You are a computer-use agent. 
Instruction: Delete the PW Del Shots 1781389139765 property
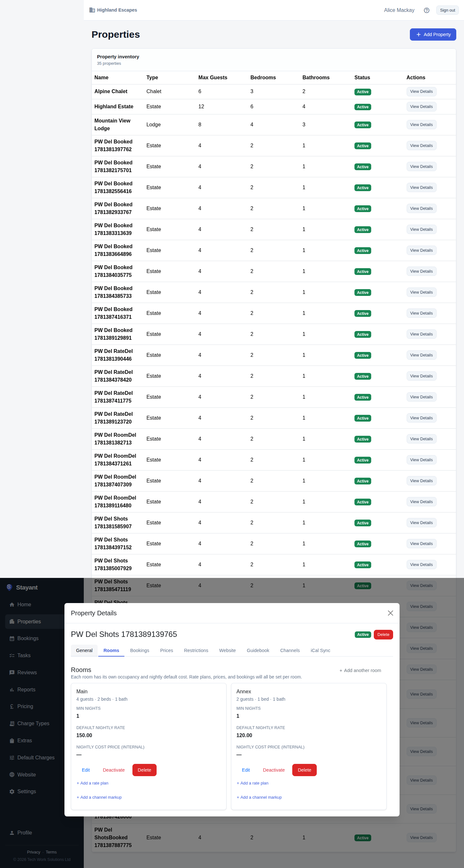383,635
